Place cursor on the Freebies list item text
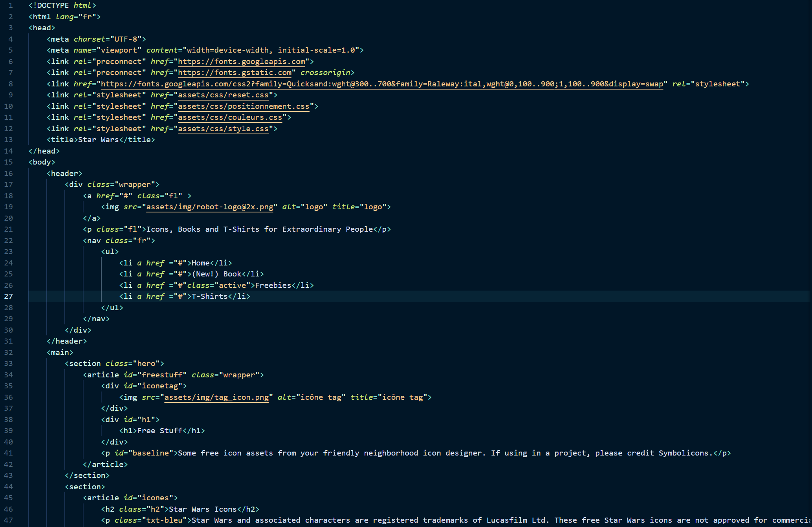 (x=273, y=285)
